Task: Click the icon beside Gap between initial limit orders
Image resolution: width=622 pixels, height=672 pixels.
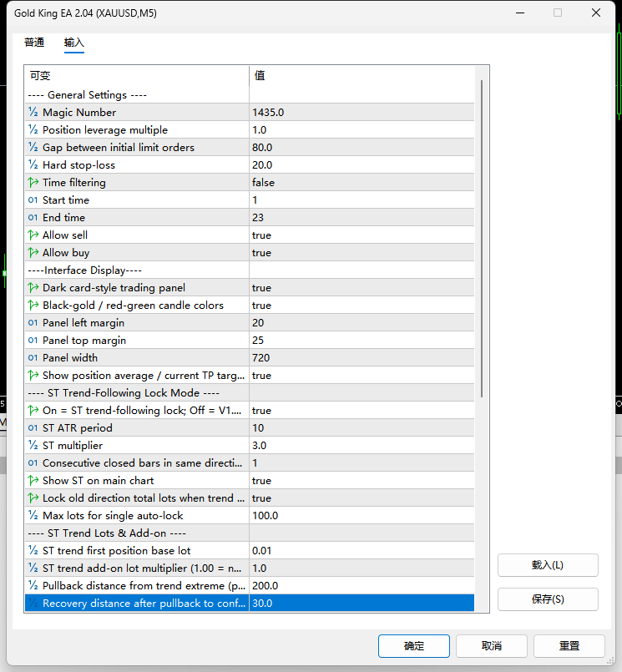Action: click(33, 148)
